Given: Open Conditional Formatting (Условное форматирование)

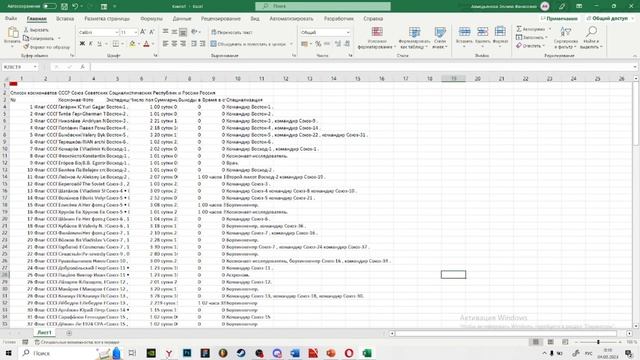Looking at the screenshot, I should click(377, 38).
